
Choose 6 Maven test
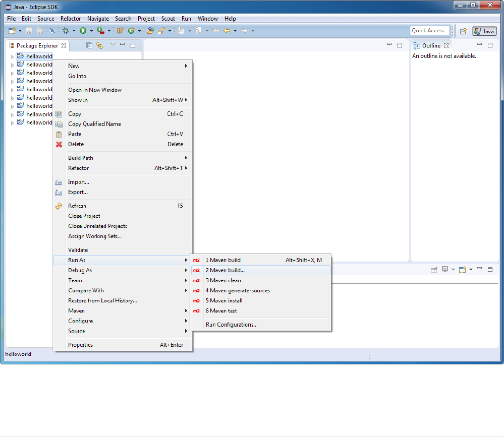(261, 311)
